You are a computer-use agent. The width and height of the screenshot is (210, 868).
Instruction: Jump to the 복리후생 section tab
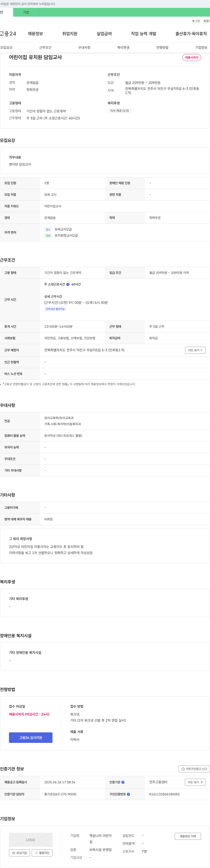[123, 47]
